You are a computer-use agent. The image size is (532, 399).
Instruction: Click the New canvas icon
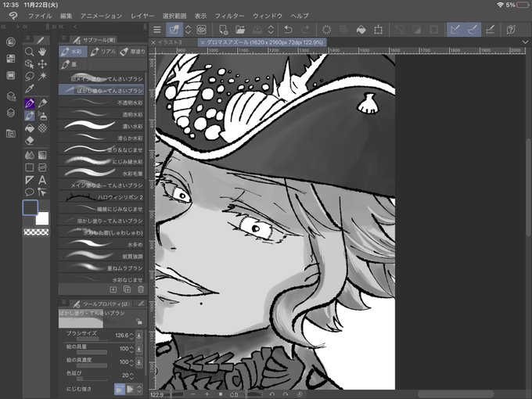point(223,30)
